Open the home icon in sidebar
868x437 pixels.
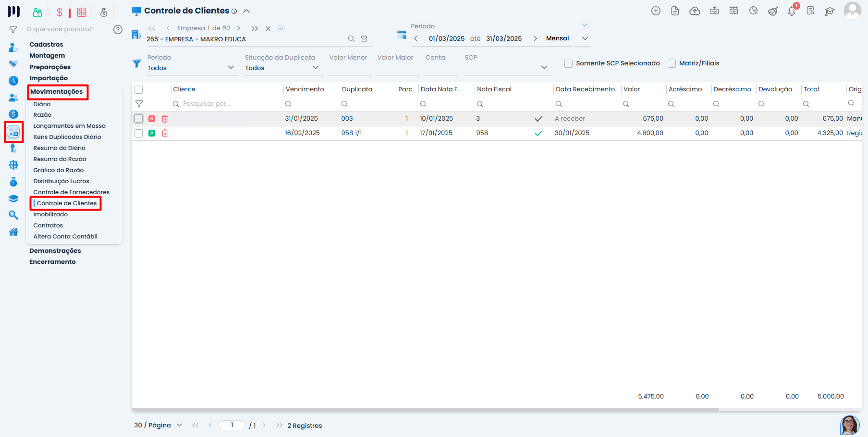13,232
